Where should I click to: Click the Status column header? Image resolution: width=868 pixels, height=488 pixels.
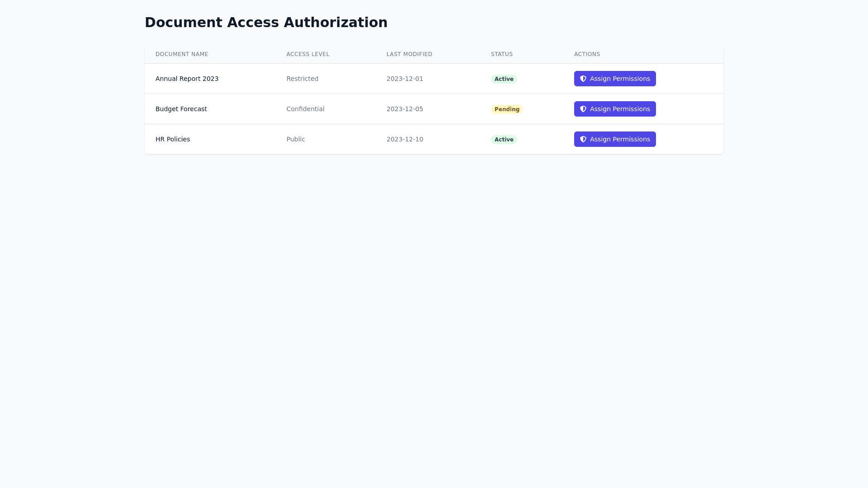[502, 54]
